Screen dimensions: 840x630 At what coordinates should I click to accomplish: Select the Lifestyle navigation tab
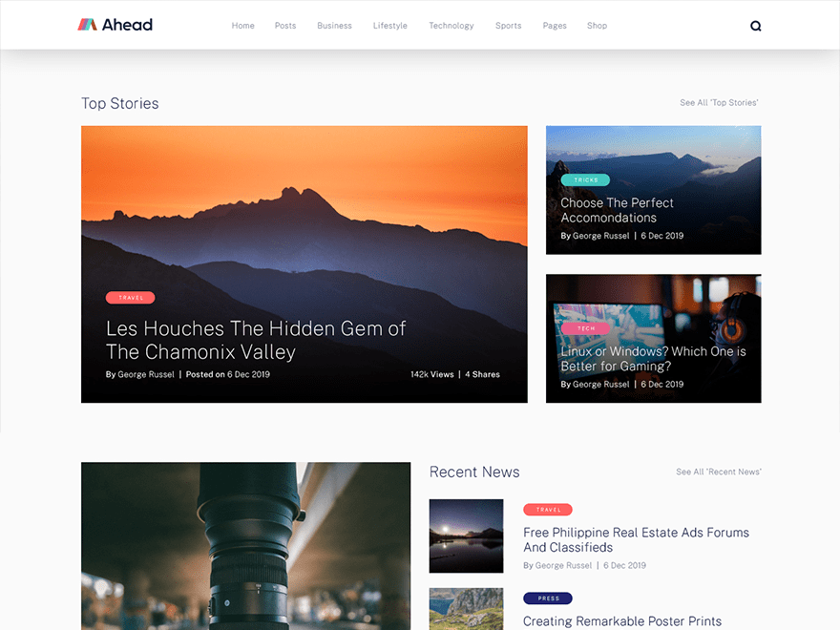pos(389,26)
